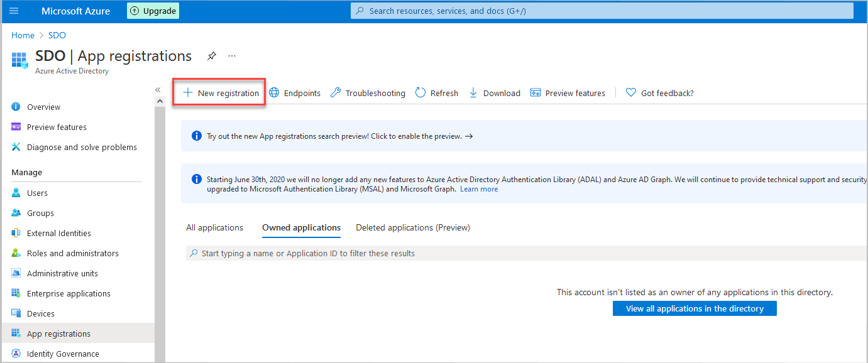Image resolution: width=868 pixels, height=363 pixels.
Task: Click the Roles and administrators icon
Action: 16,253
